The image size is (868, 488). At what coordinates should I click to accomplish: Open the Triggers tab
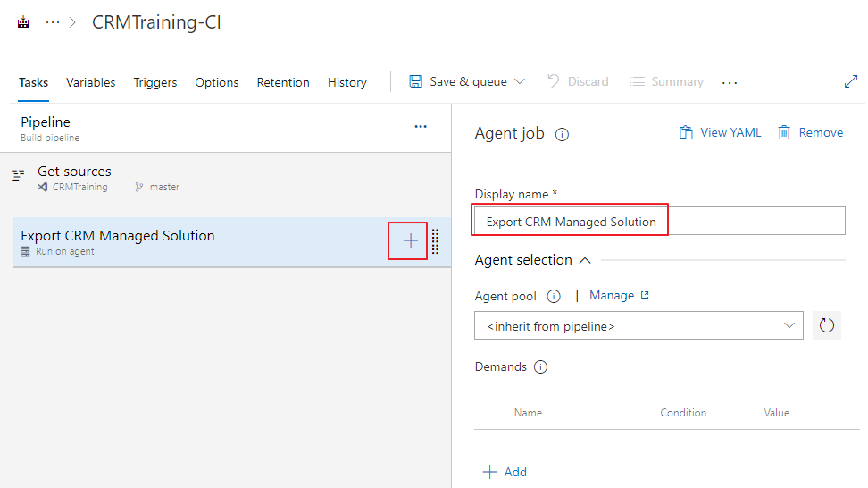pos(155,82)
